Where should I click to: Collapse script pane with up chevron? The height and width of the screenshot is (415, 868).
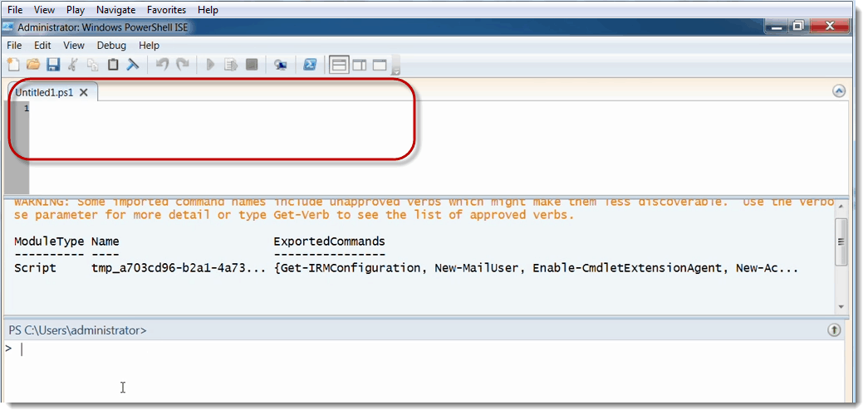(x=839, y=92)
